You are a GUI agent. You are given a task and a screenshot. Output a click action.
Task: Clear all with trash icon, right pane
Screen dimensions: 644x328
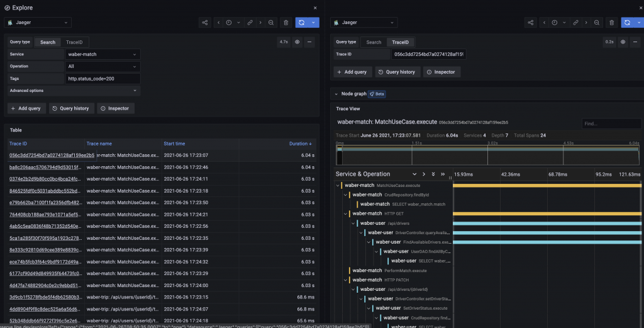(612, 23)
